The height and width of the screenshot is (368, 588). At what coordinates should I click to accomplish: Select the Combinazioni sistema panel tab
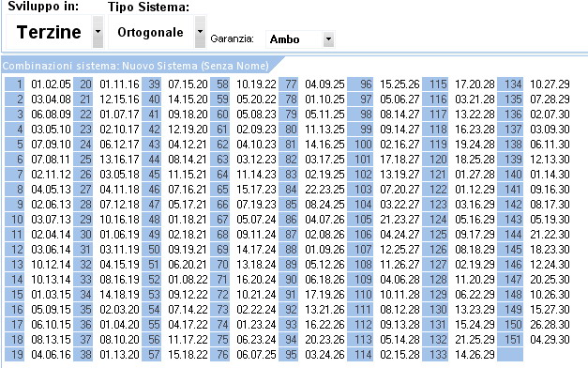(x=135, y=66)
